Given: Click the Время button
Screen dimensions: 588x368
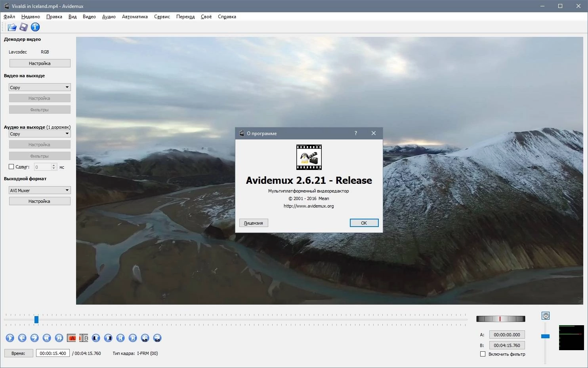Looking at the screenshot, I should point(18,353).
